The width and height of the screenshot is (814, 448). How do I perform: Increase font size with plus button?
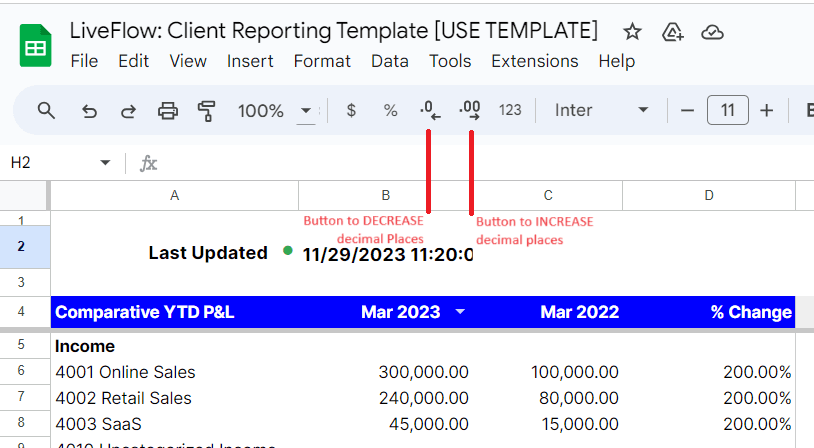click(x=766, y=110)
